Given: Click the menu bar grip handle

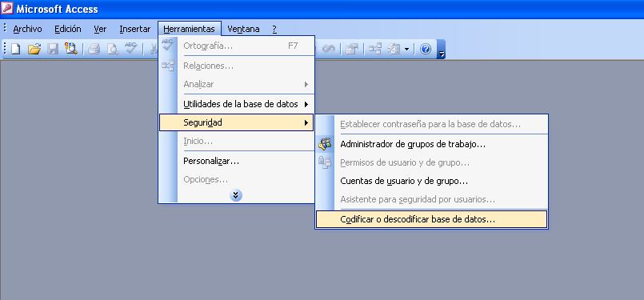Looking at the screenshot, I should click(6, 29).
